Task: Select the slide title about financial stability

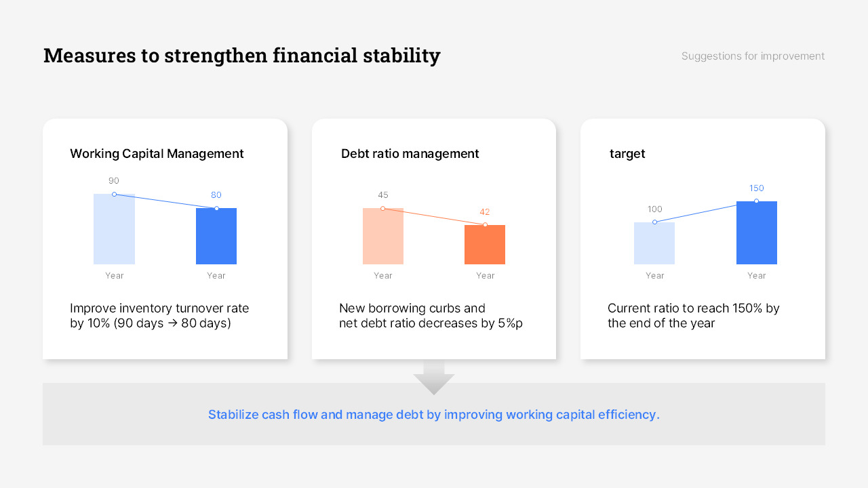Action: [241, 56]
